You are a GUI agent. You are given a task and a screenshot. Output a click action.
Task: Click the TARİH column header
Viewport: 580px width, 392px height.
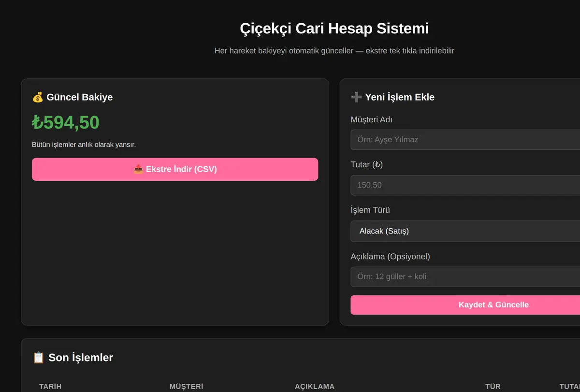50,387
